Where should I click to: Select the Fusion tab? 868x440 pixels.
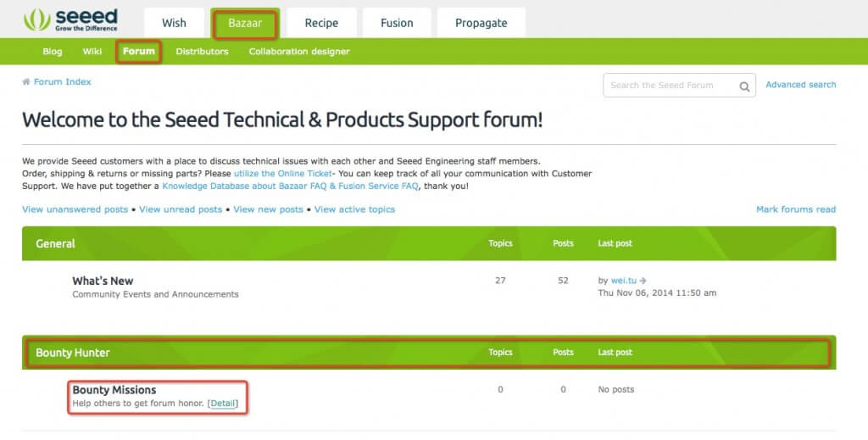tap(397, 23)
